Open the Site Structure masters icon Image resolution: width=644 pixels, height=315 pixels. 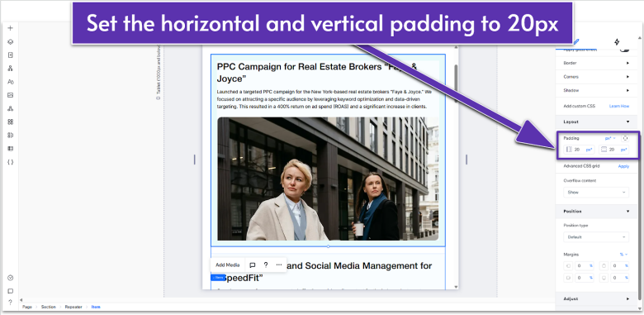[x=11, y=69]
